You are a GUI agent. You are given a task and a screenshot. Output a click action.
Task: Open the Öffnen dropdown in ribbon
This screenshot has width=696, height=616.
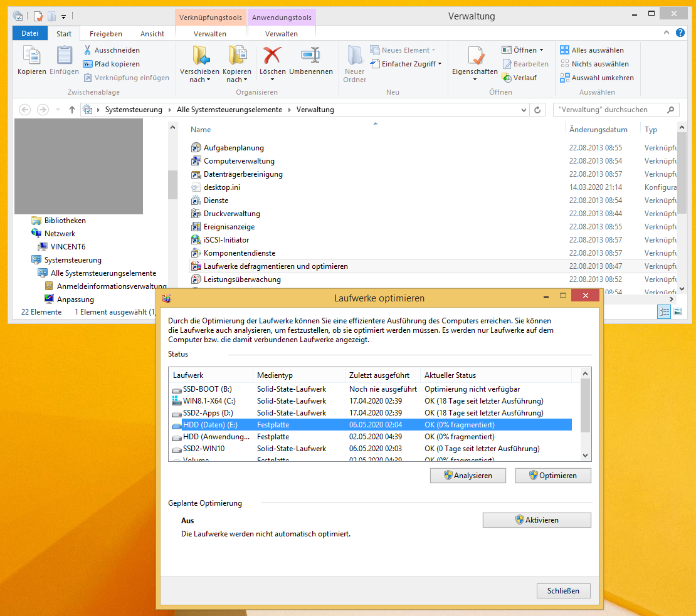point(522,50)
